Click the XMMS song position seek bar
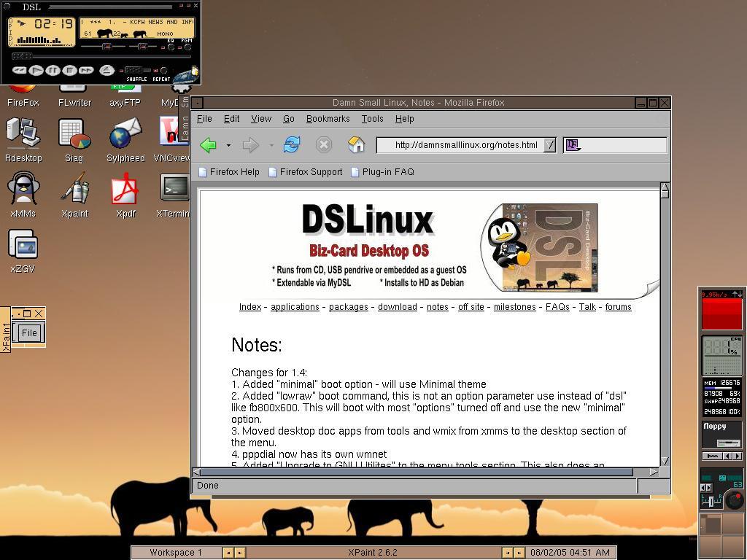 pyautogui.click(x=101, y=56)
